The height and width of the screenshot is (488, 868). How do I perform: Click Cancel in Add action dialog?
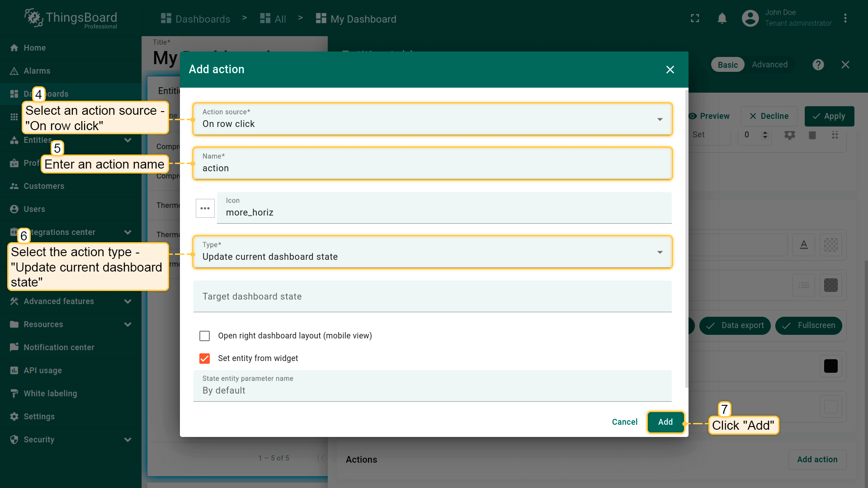(624, 422)
